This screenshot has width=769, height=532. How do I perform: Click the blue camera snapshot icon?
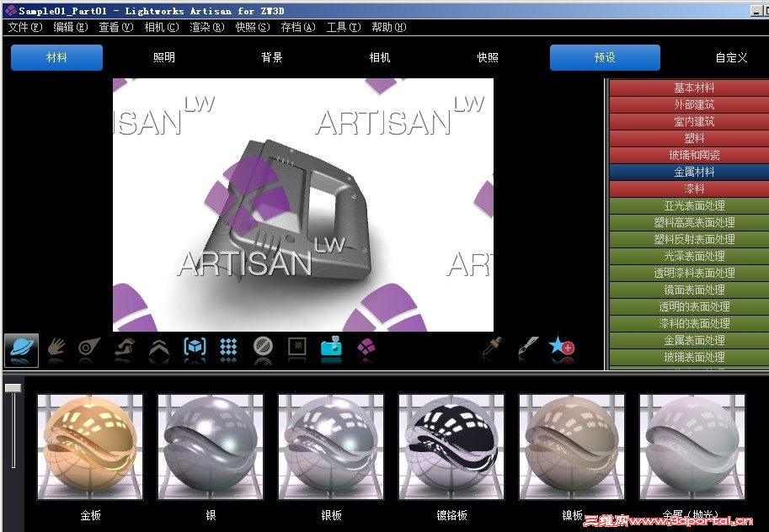(332, 347)
